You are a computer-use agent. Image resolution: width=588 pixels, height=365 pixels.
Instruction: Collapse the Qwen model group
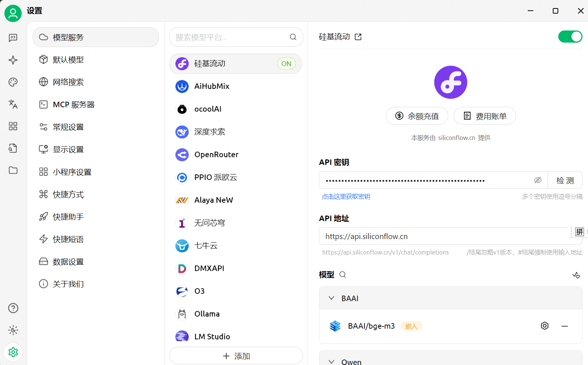click(x=331, y=361)
